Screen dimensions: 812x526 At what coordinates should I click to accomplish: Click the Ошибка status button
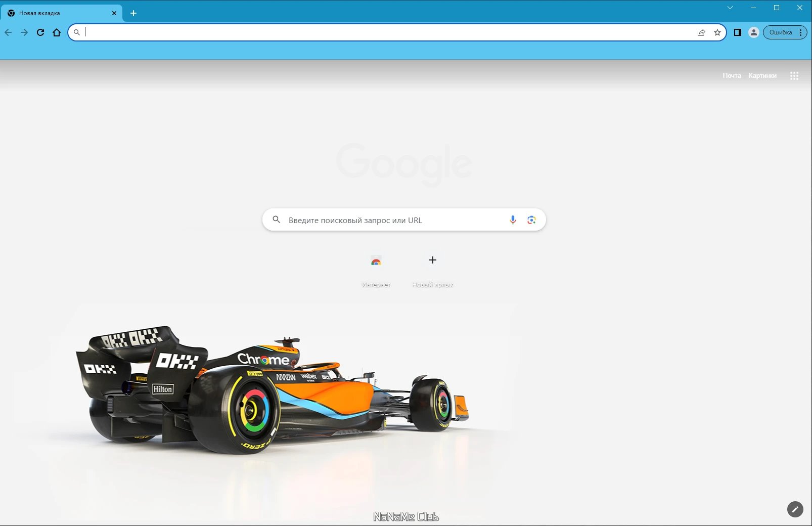pyautogui.click(x=781, y=32)
